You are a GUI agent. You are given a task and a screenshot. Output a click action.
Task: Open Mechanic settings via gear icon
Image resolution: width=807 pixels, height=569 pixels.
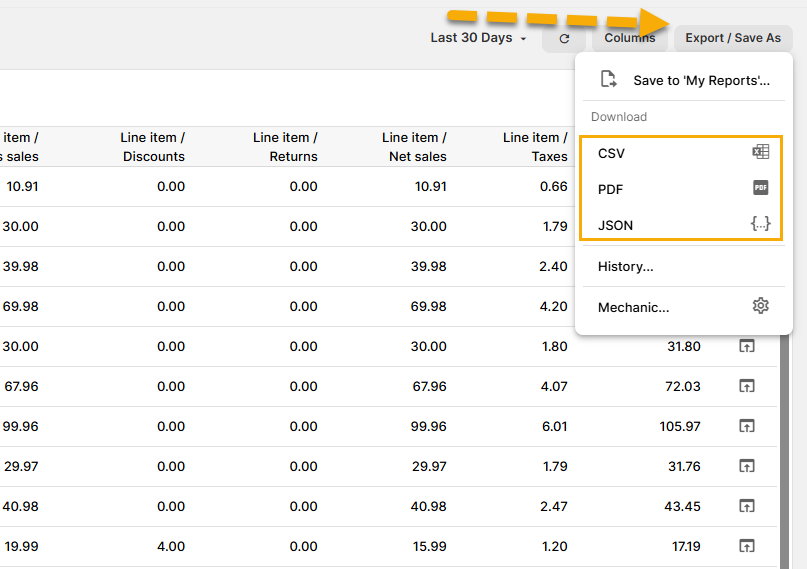tap(760, 306)
